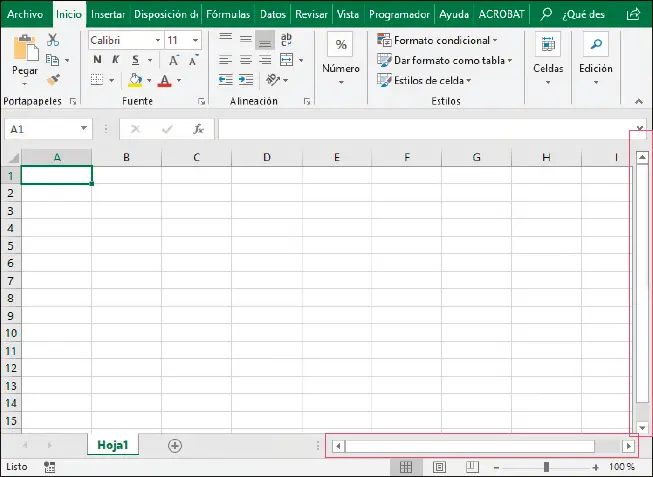Open the Celdas group
The image size is (653, 477).
548,58
